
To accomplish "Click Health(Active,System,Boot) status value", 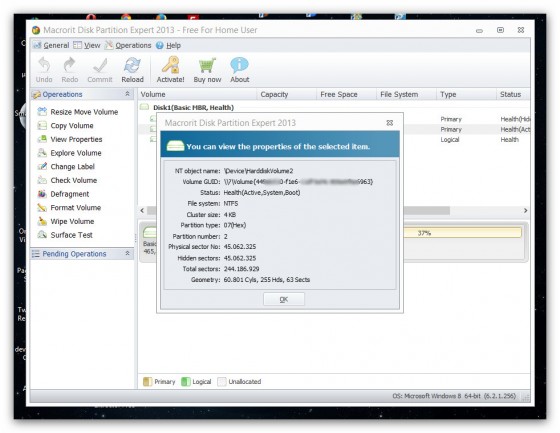I will point(262,193).
